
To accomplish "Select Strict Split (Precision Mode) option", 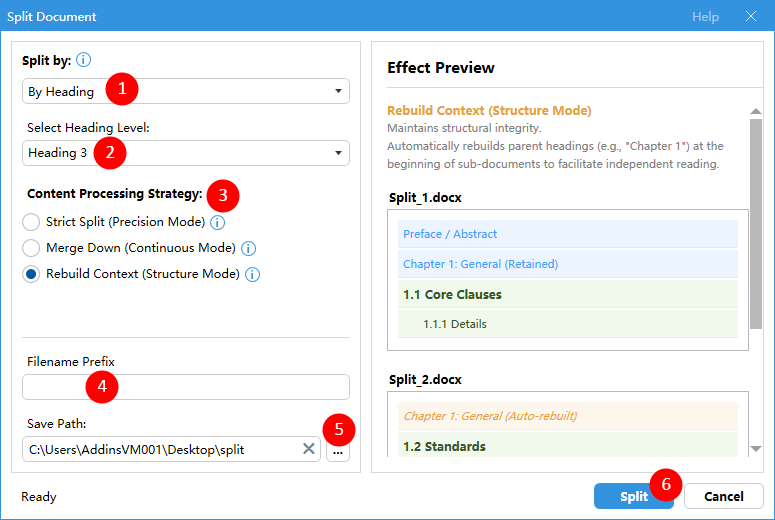I will (31, 222).
